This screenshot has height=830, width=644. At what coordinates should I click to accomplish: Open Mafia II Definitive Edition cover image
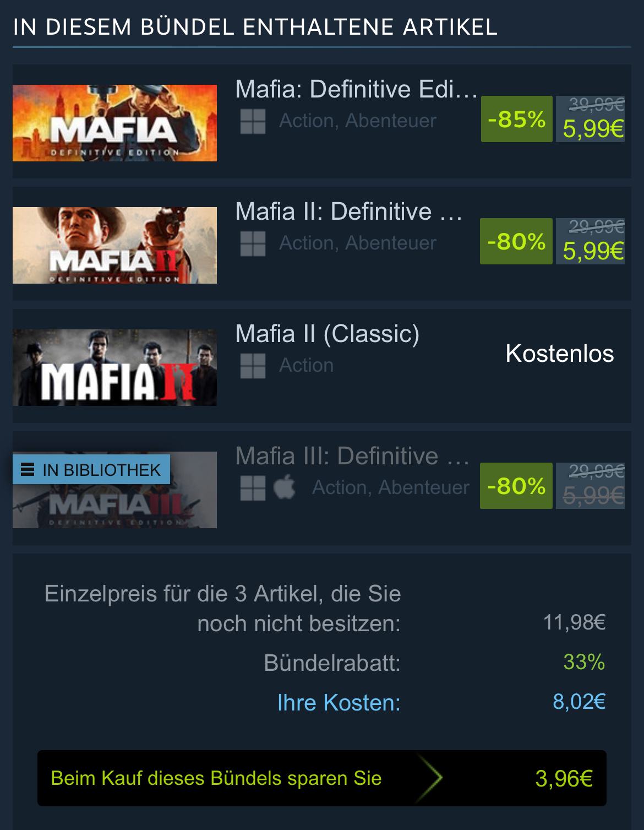point(114,245)
